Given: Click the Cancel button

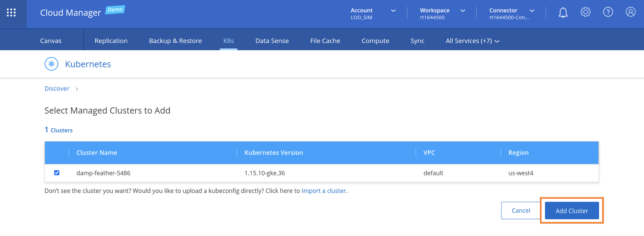Looking at the screenshot, I should tap(521, 210).
